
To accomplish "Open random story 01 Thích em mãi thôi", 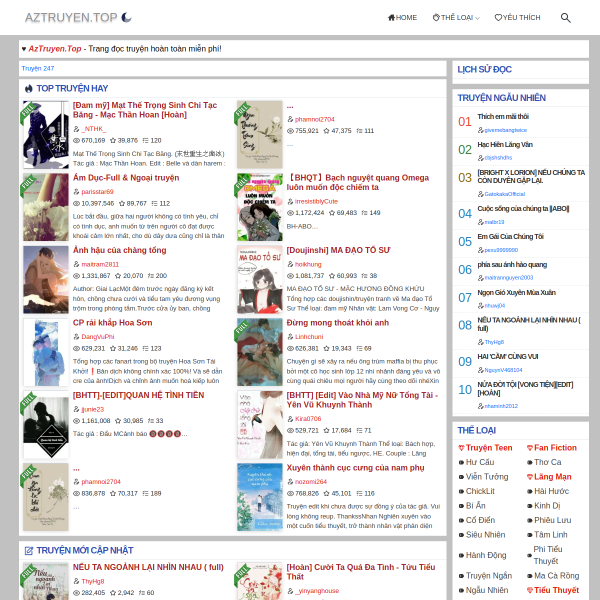I will [x=503, y=117].
